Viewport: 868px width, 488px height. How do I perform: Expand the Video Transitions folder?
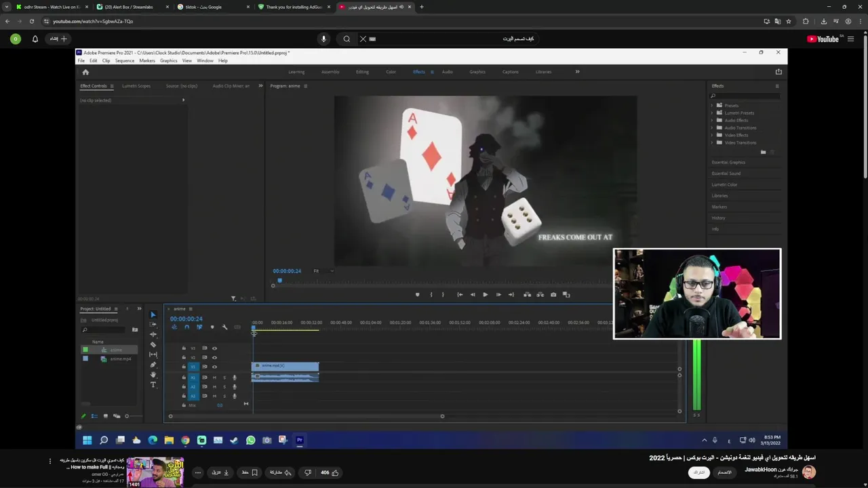tap(712, 143)
